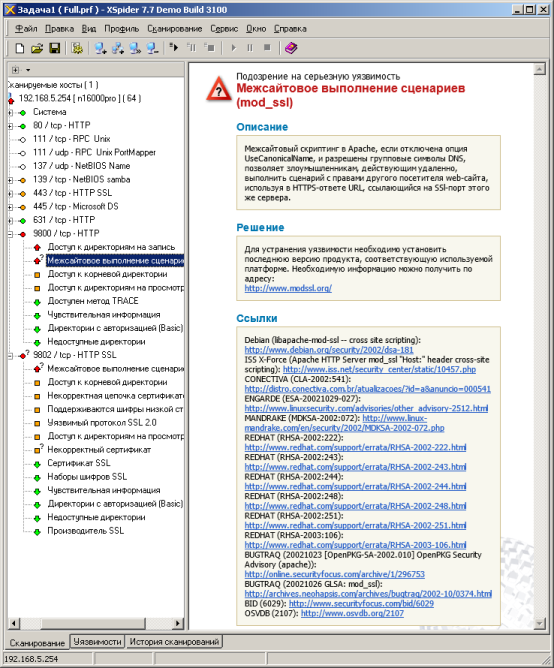Open the securityfocus.com/bid/6029 link
The image size is (554, 668).
coord(361,604)
